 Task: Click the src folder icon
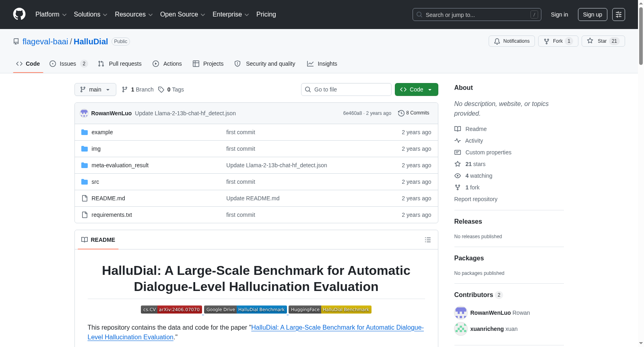(x=85, y=182)
